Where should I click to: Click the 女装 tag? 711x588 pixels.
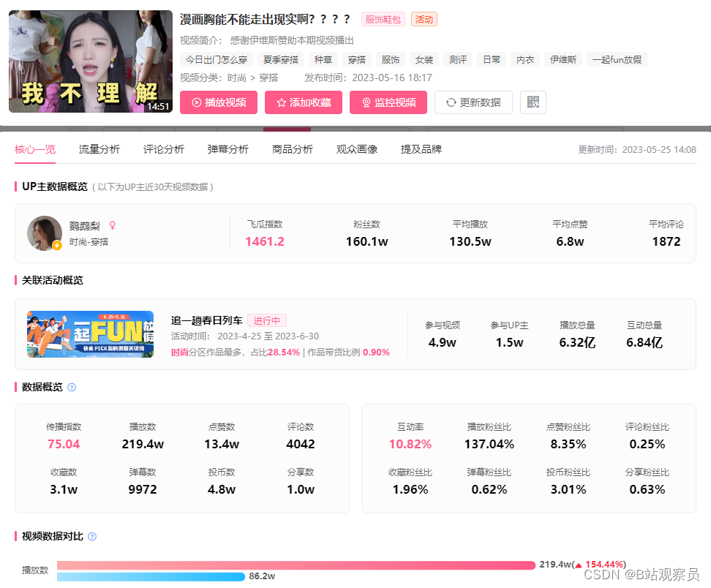coord(424,59)
